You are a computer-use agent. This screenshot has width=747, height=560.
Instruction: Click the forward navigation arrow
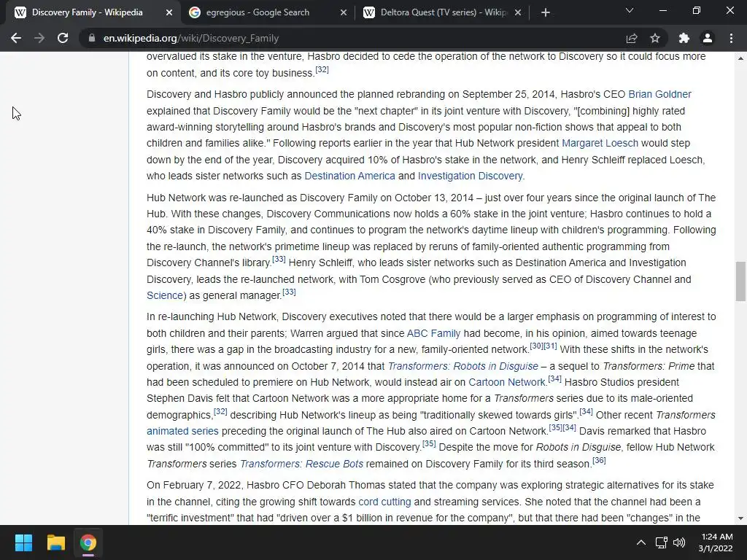pos(39,38)
